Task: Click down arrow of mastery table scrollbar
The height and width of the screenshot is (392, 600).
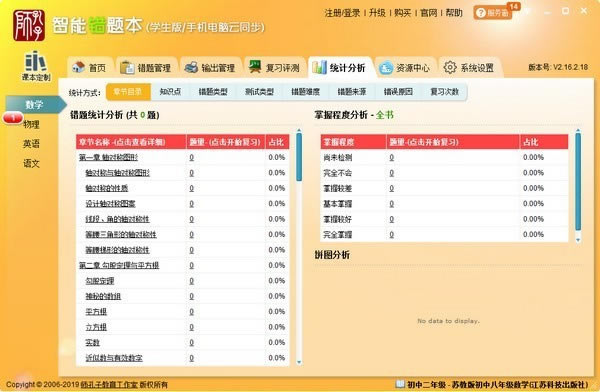Action: (578, 240)
